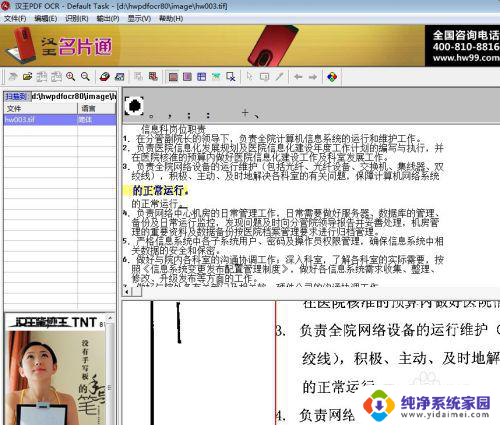
Task: Select the hw003.tif file row
Action: click(x=60, y=120)
